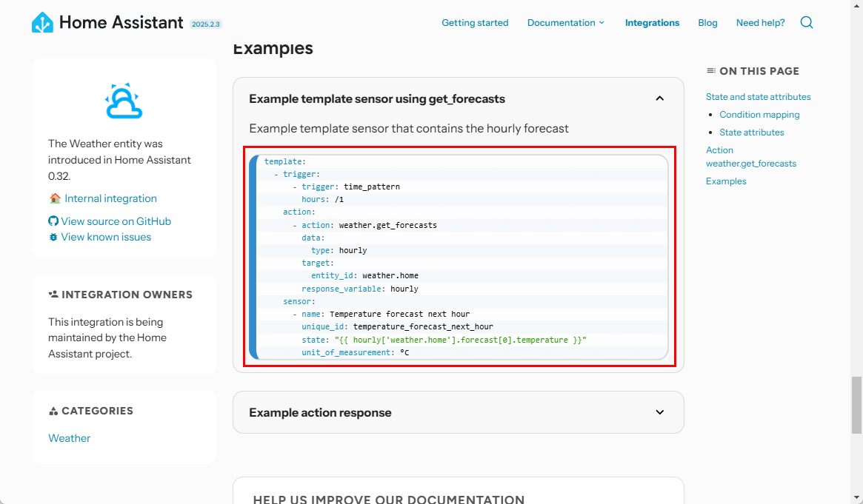
Task: Jump to Action weather.get_forecasts section
Action: pos(751,157)
